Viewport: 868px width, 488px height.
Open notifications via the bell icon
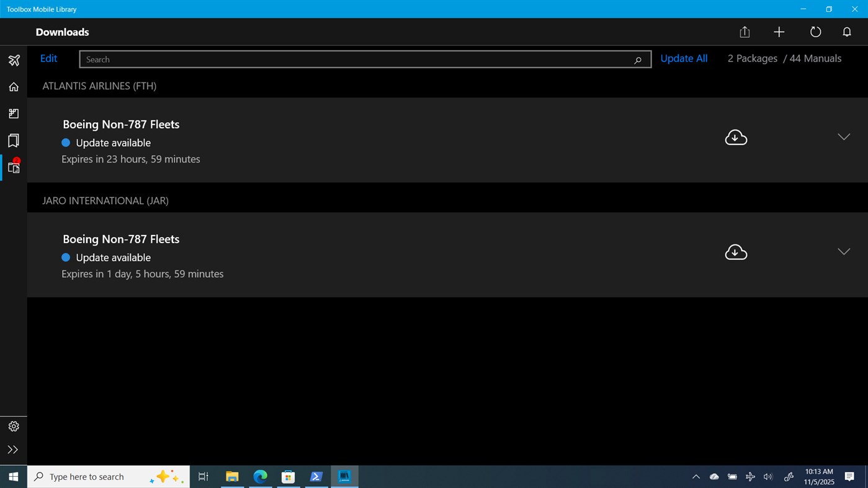click(x=847, y=32)
